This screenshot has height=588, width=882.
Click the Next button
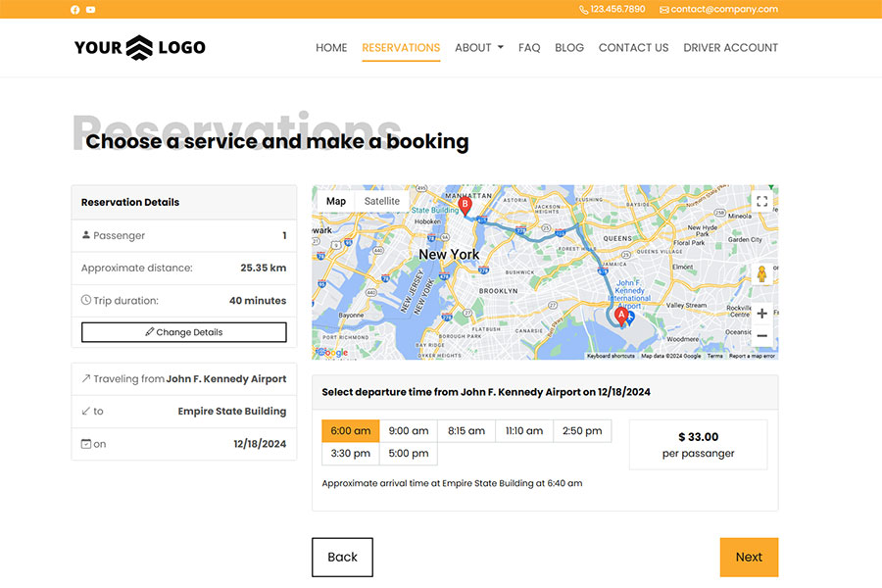point(750,557)
